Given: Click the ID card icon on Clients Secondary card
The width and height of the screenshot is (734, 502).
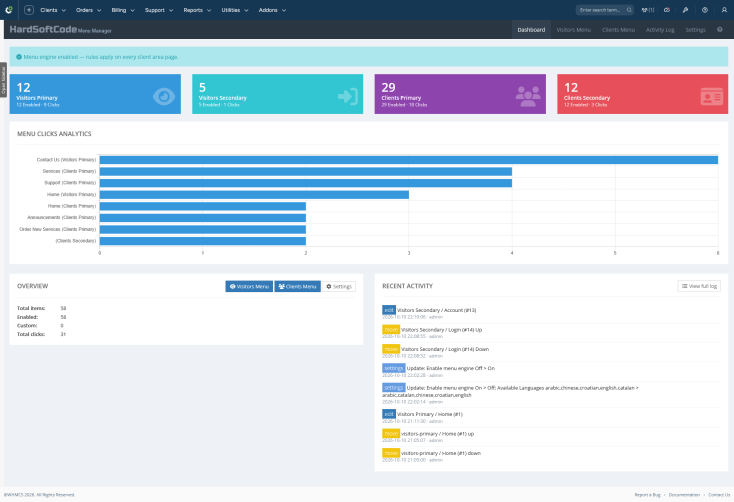Looking at the screenshot, I should (x=712, y=96).
